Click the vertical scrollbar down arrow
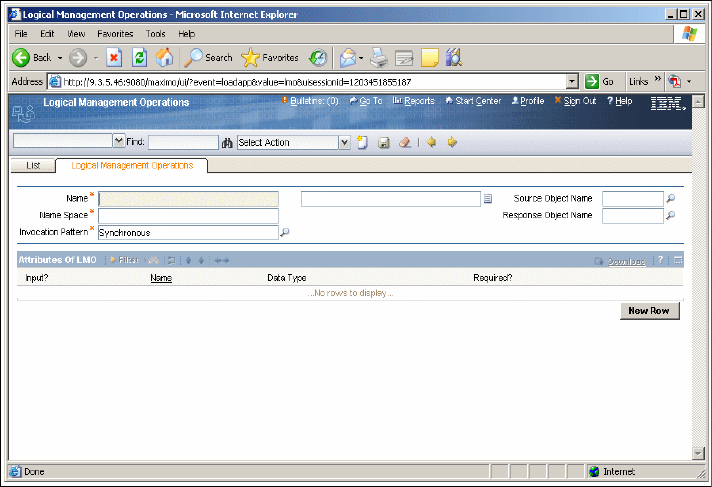The height and width of the screenshot is (487, 712). pos(698,453)
